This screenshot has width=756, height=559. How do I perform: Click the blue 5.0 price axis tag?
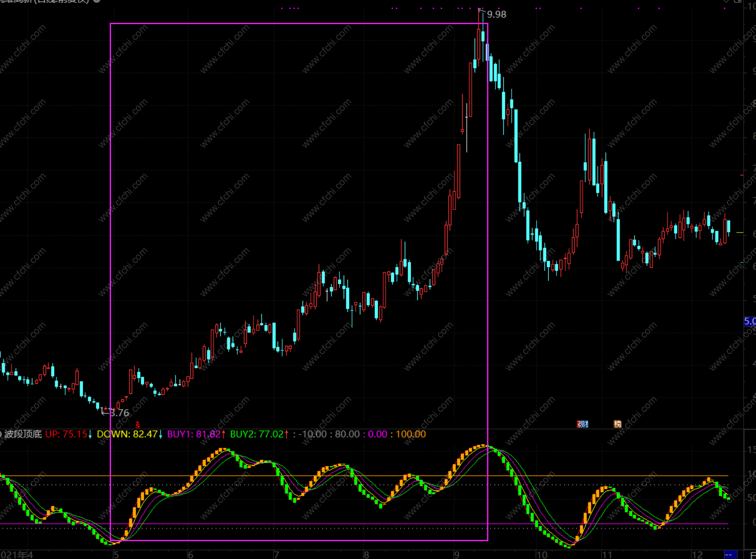point(750,321)
